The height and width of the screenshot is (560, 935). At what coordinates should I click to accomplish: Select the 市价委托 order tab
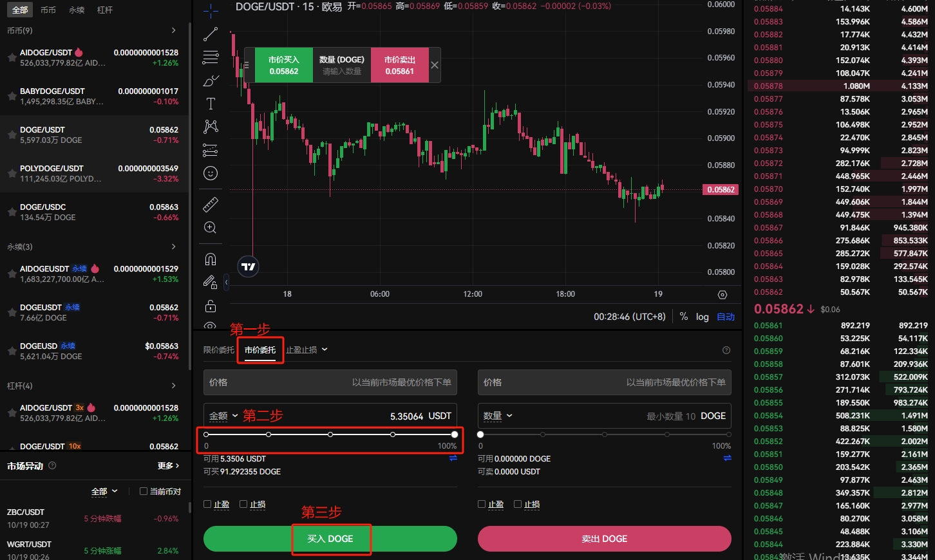260,350
